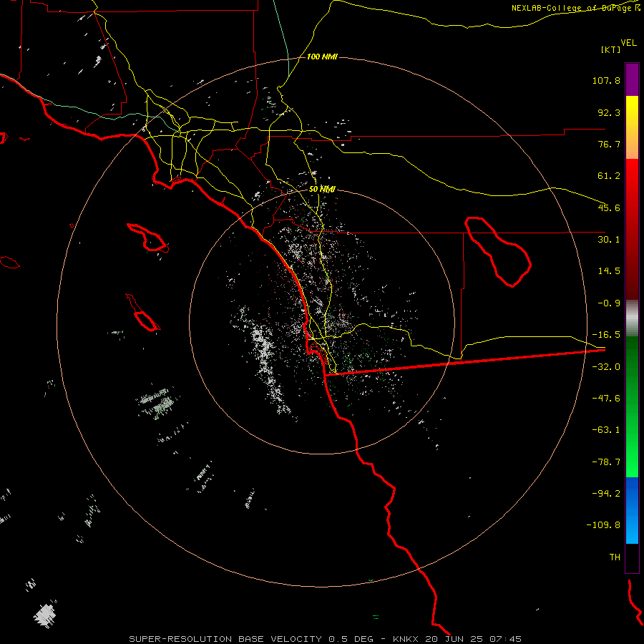The image size is (644, 644).
Task: Click the red segment of the velocity color bar
Action: pos(632,229)
